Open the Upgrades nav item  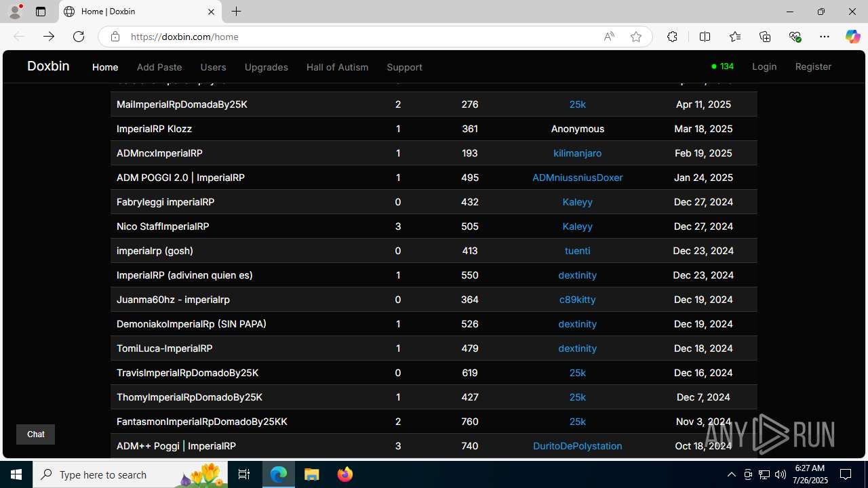(267, 67)
